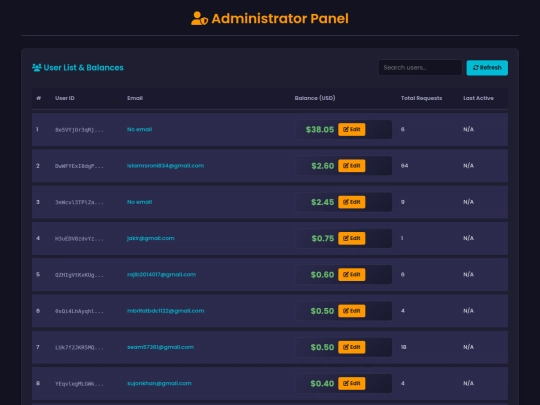Focus the Search users input field
540x405 pixels.
420,68
